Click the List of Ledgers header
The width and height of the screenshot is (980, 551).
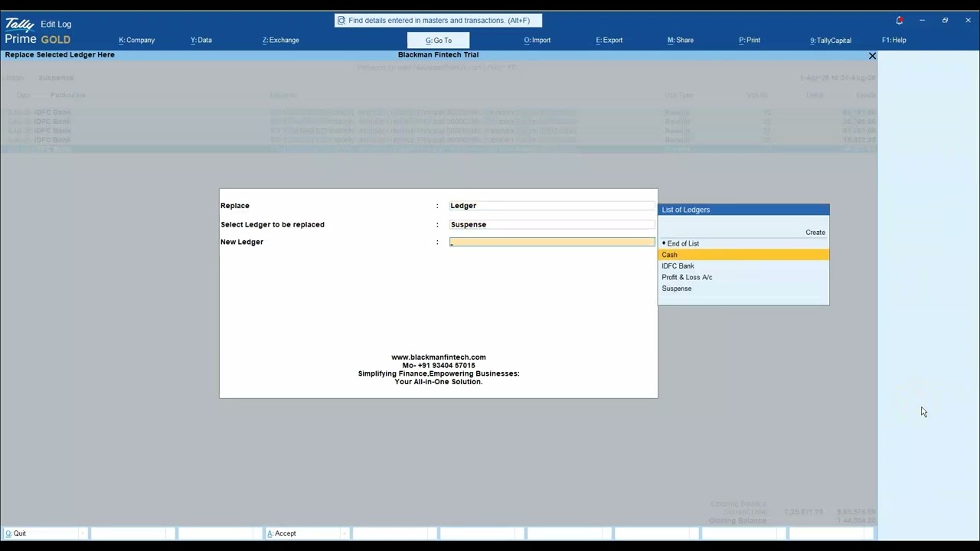coord(743,210)
